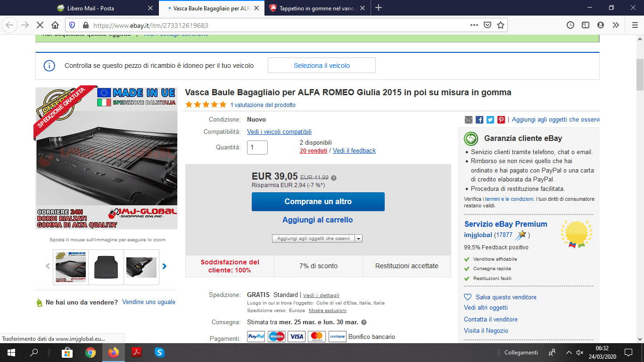Go to Firefox home page icon
Image resolution: width=644 pixels, height=362 pixels.
pos(55,25)
